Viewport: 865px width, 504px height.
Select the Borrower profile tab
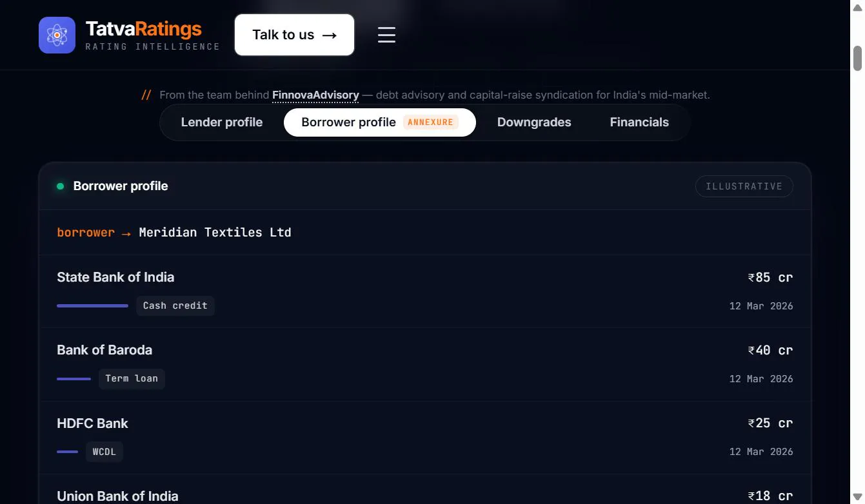(380, 122)
